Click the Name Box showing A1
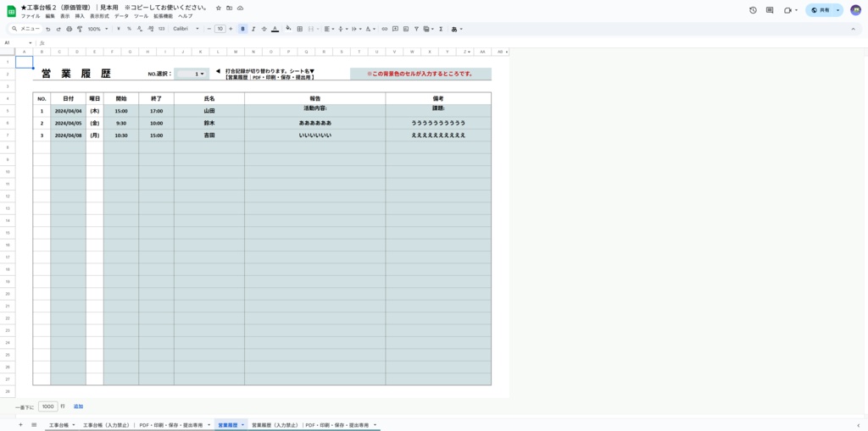The width and height of the screenshot is (868, 431). (x=17, y=42)
